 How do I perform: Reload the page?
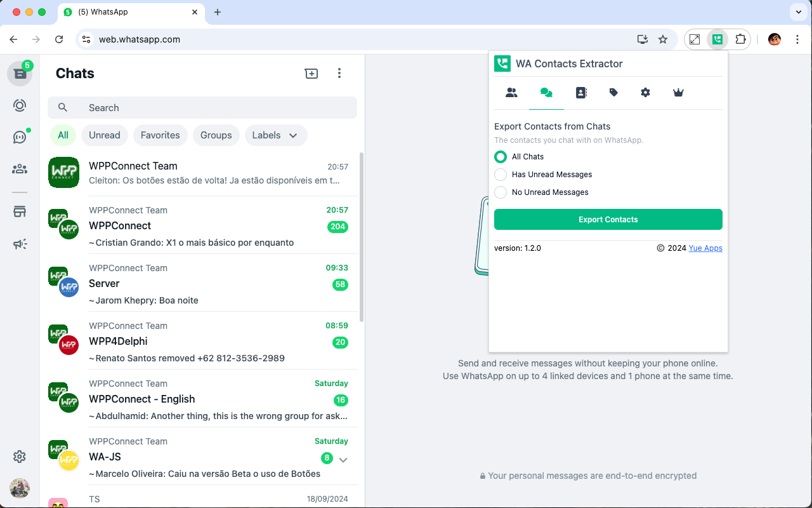click(x=59, y=39)
